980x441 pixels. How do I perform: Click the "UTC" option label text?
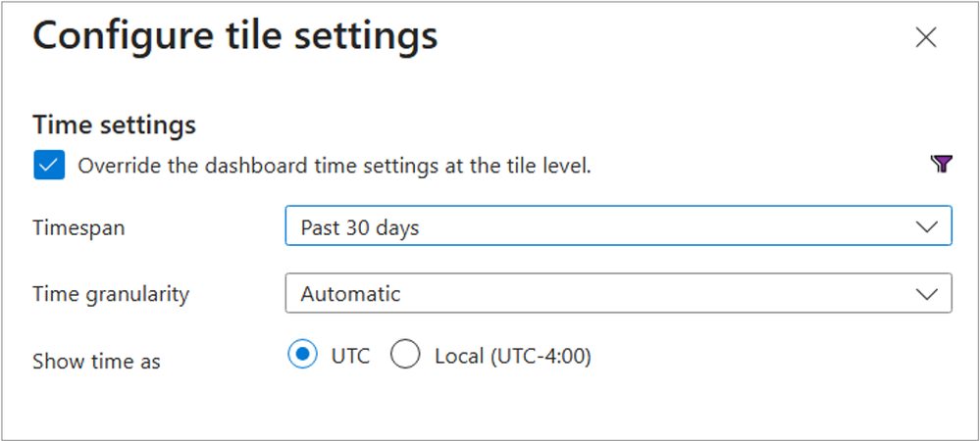point(350,356)
